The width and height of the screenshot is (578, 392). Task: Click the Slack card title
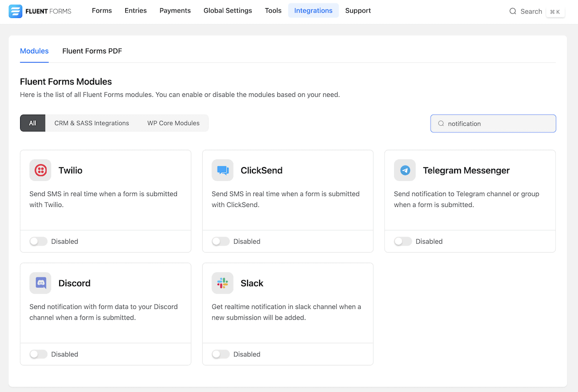[252, 283]
